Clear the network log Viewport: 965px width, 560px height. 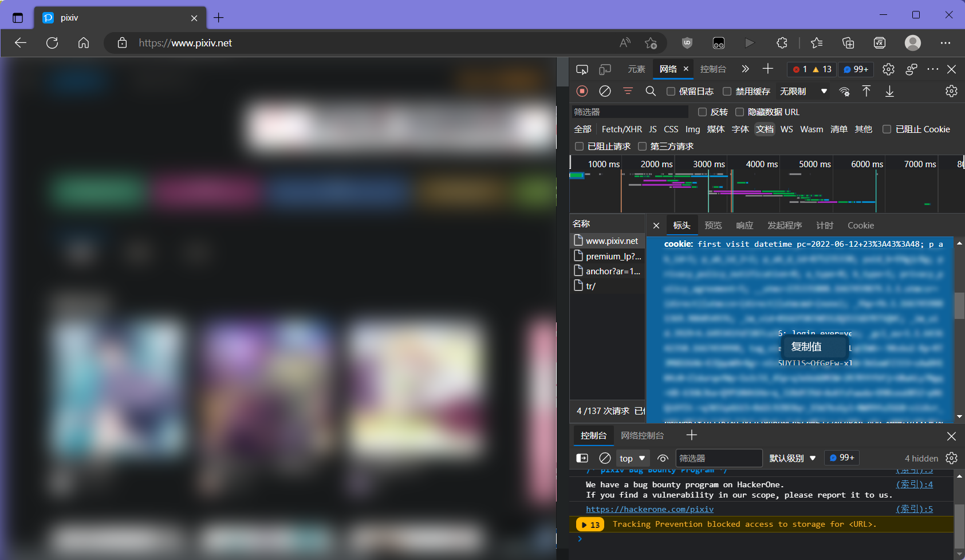coord(605,91)
